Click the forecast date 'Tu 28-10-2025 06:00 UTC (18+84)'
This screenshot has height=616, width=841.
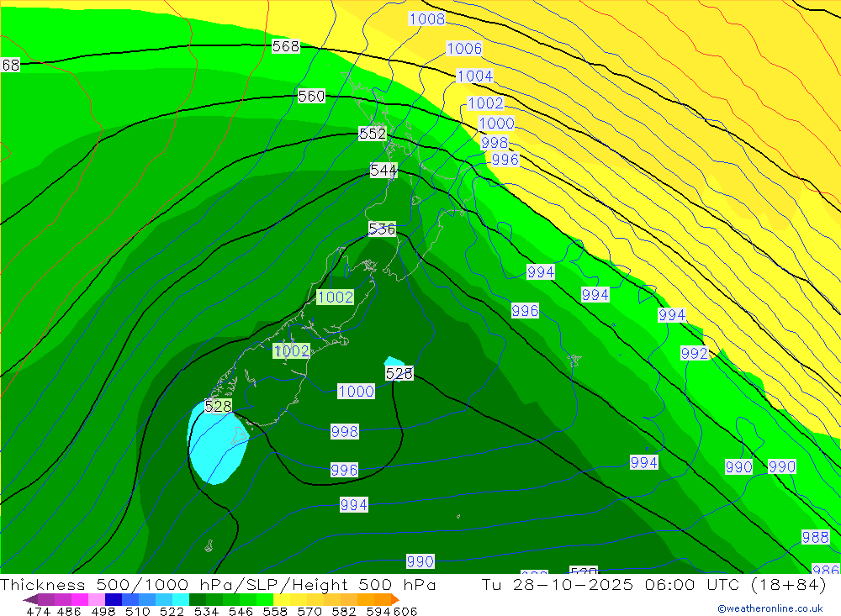653,584
